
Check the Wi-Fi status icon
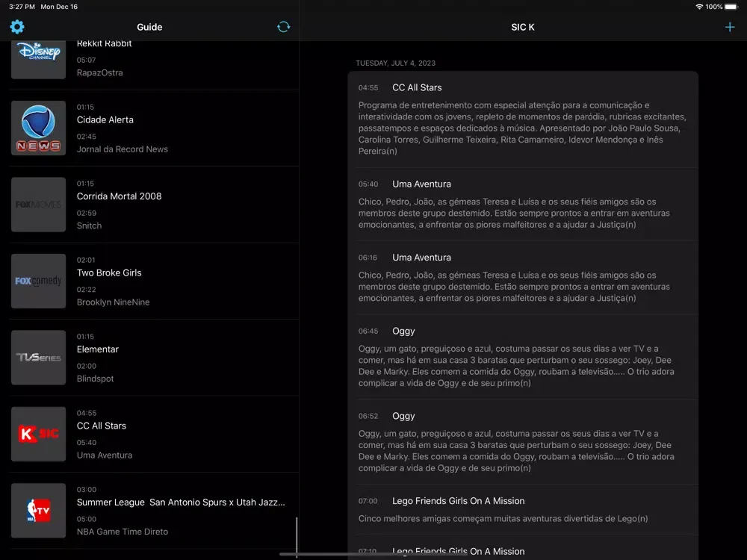pos(699,7)
